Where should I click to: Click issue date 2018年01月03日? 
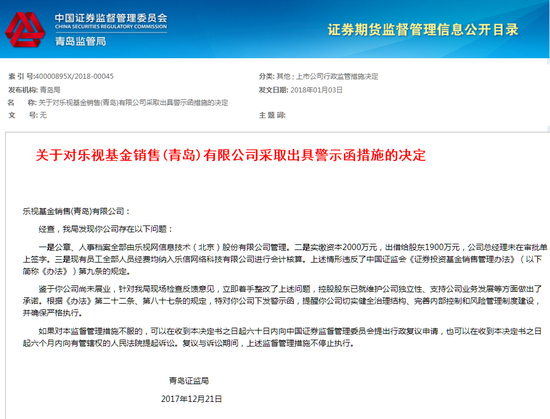(x=316, y=90)
